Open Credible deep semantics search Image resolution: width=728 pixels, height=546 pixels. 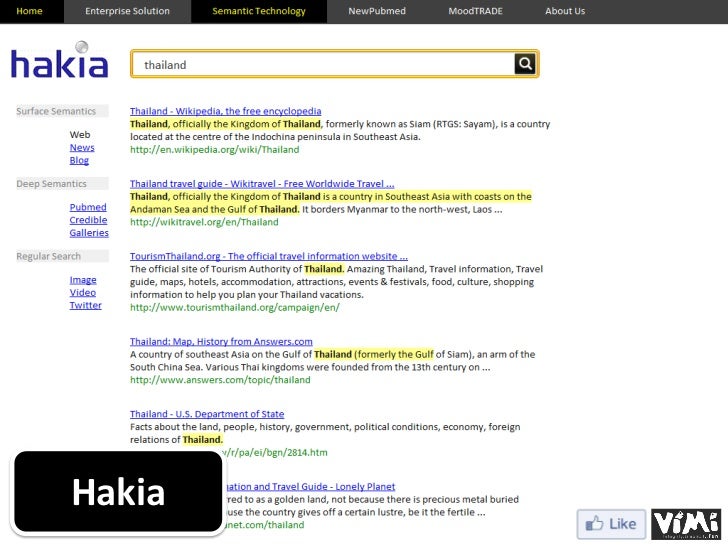[x=88, y=220]
